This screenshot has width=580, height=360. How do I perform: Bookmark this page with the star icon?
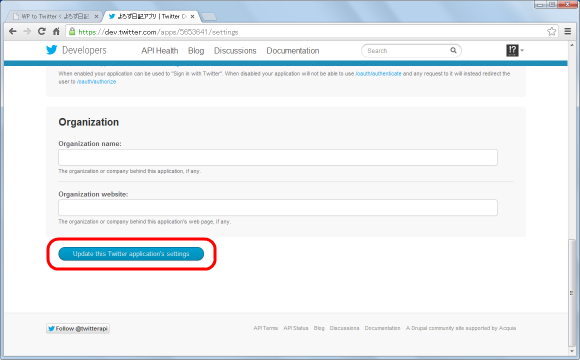tap(552, 31)
